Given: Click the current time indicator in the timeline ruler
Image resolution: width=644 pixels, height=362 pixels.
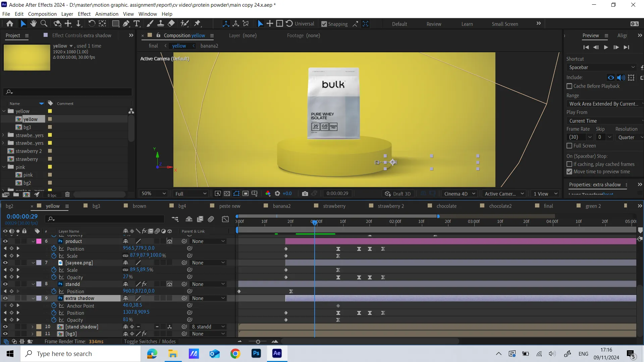Looking at the screenshot, I should tap(315, 222).
